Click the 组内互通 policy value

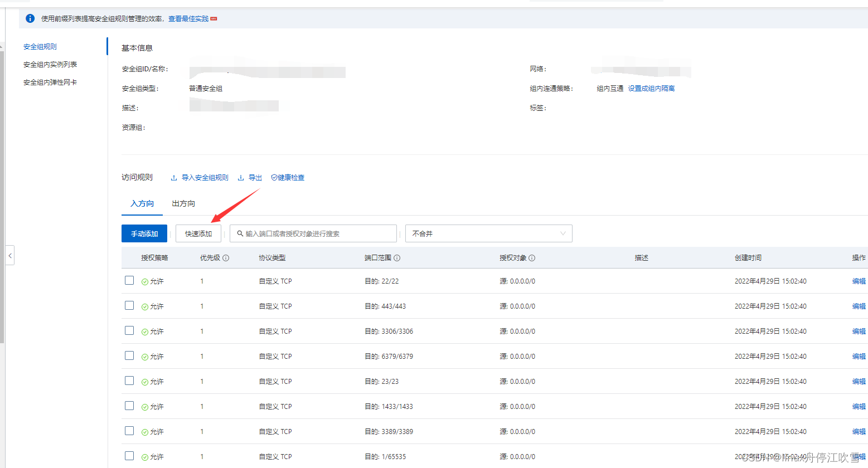610,89
